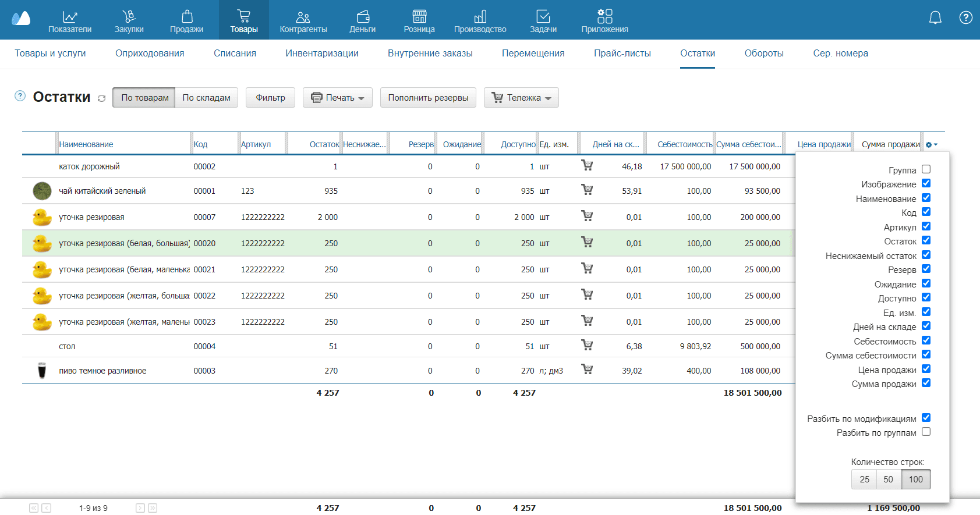Uncheck Разбить по модификациям option
The image size is (980, 515).
click(x=926, y=418)
